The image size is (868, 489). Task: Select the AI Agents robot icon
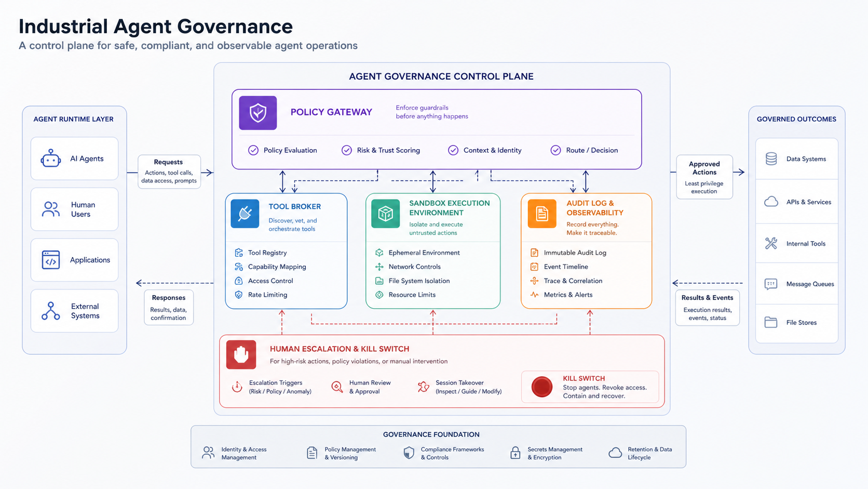click(x=51, y=158)
